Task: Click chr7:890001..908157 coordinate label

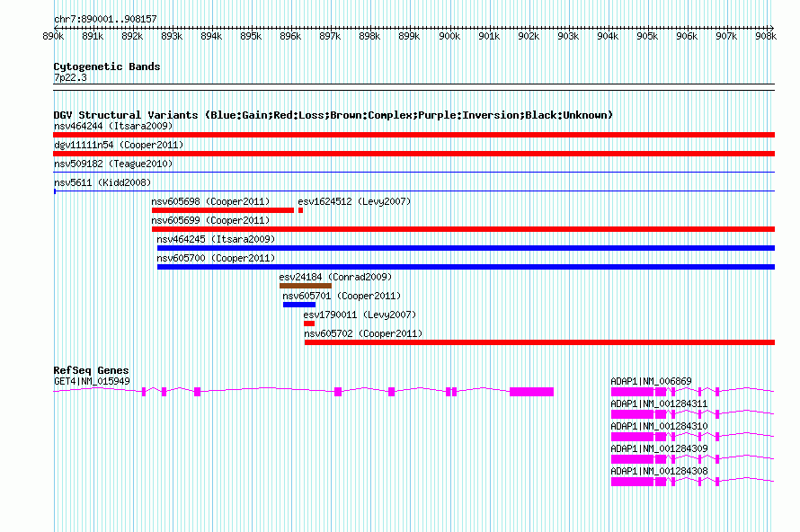Action: [x=105, y=19]
